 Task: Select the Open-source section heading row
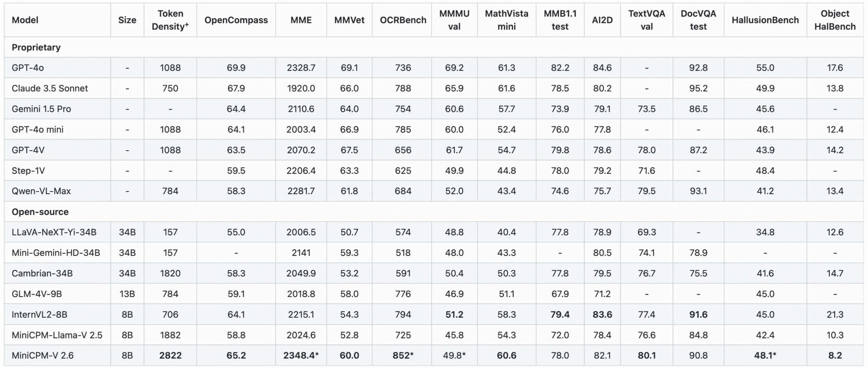point(40,212)
